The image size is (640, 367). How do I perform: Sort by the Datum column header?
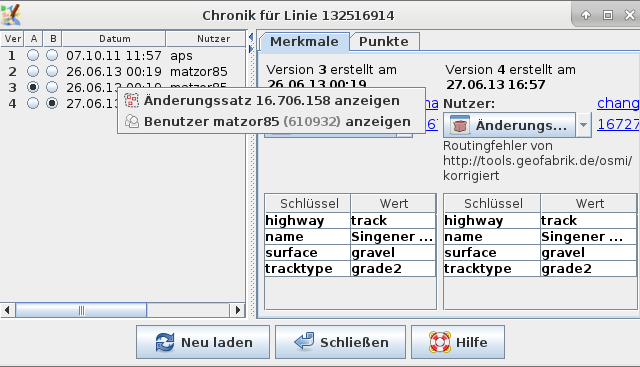point(114,39)
